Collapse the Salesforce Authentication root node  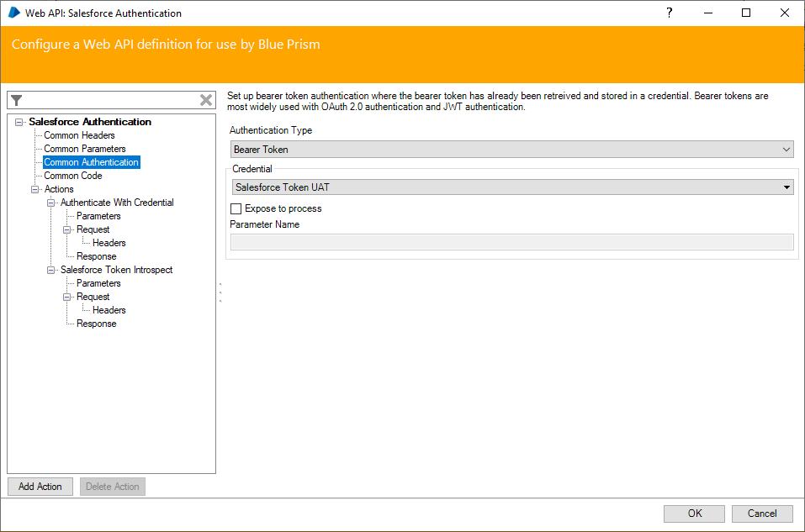coord(19,122)
